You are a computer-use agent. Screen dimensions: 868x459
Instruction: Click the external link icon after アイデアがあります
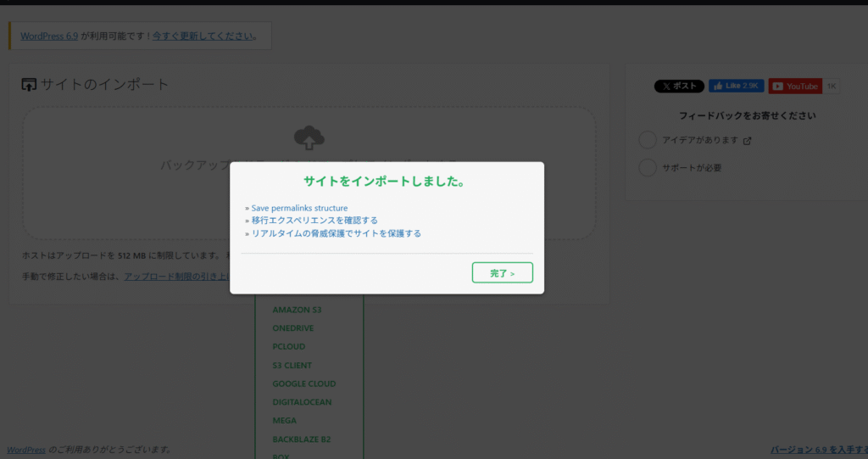click(x=747, y=141)
